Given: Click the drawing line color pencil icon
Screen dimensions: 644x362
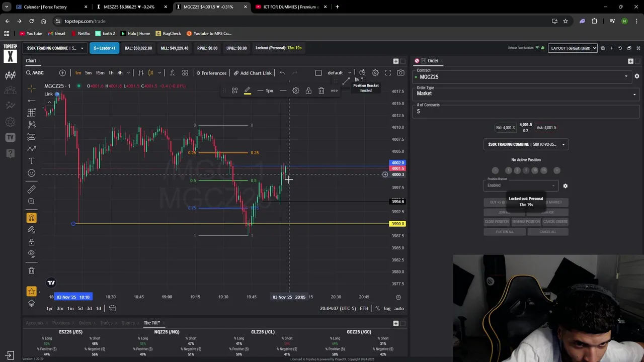Looking at the screenshot, I should click(248, 90).
